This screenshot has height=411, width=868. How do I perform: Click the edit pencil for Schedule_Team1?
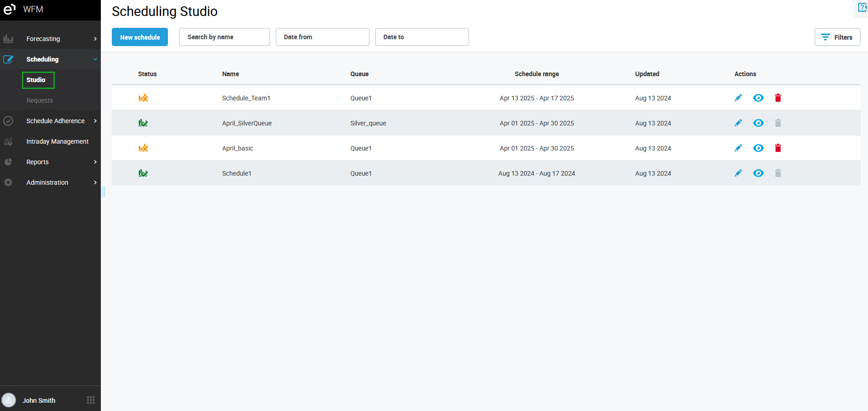pyautogui.click(x=738, y=98)
